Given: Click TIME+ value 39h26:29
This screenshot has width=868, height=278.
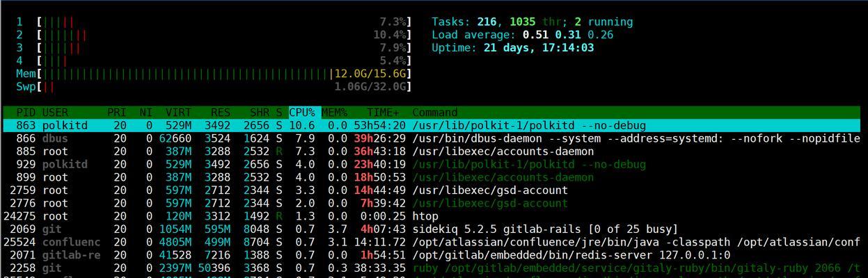Looking at the screenshot, I should point(379,138).
